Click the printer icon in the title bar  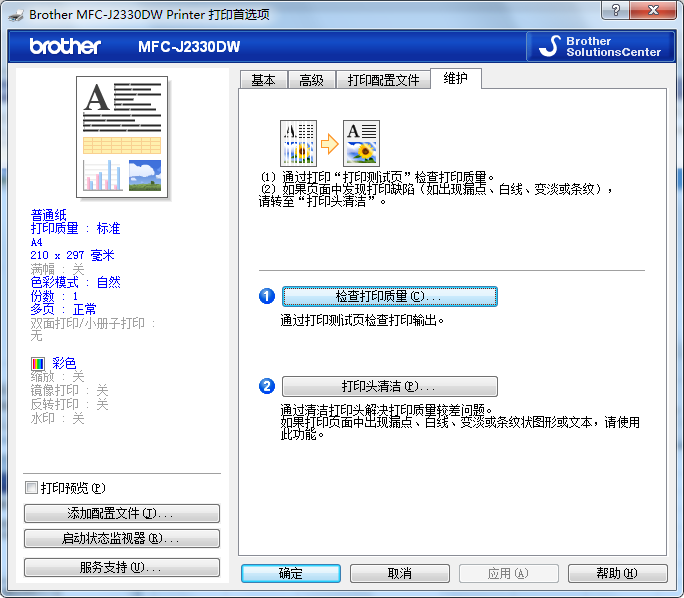pos(16,15)
